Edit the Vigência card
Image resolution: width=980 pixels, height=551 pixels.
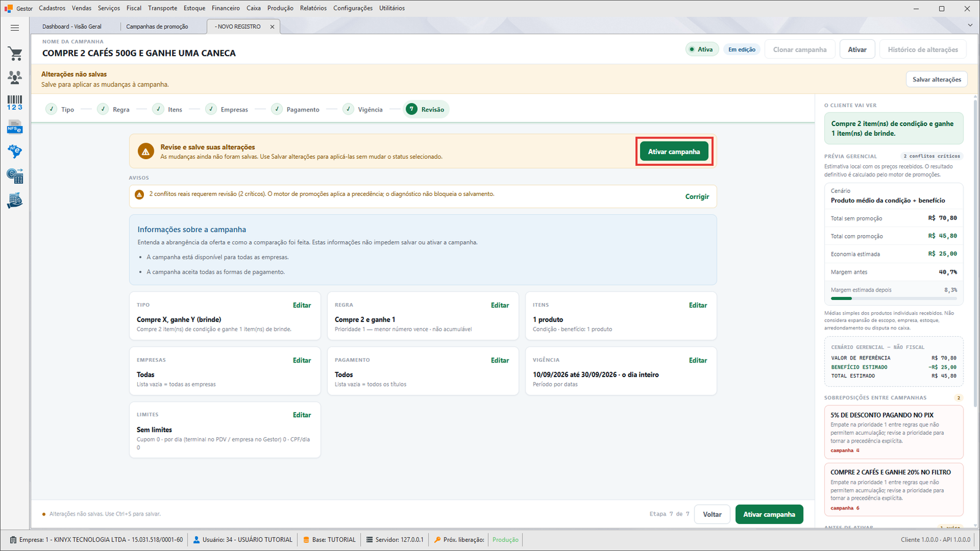click(x=698, y=360)
